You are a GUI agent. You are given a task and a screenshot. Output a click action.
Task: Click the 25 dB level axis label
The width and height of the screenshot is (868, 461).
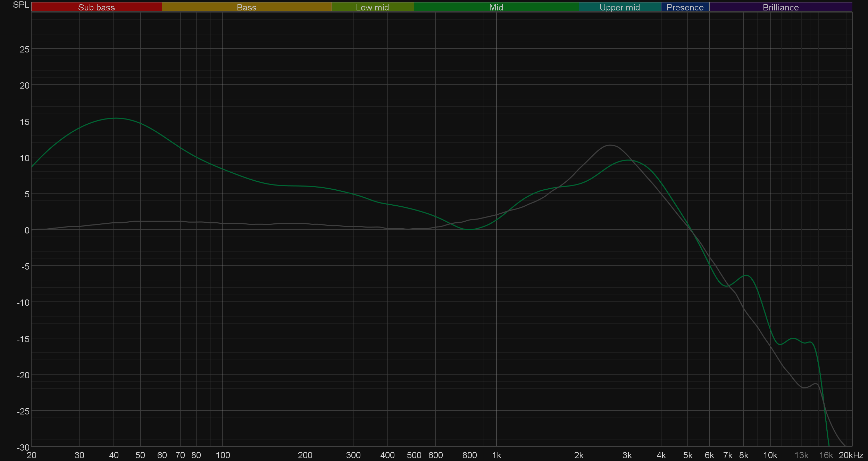click(25, 49)
